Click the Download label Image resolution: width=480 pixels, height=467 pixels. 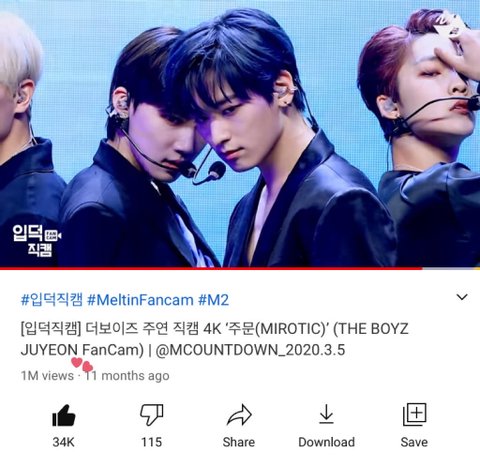[326, 442]
